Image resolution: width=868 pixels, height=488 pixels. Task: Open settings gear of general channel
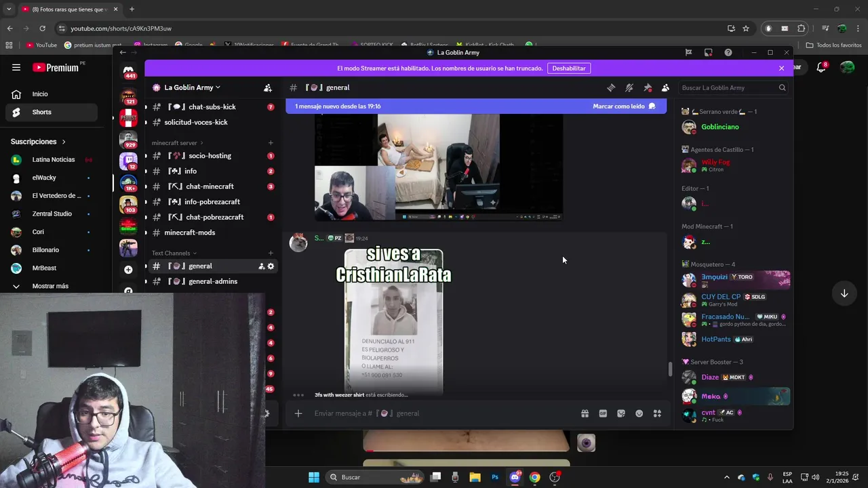[271, 266]
